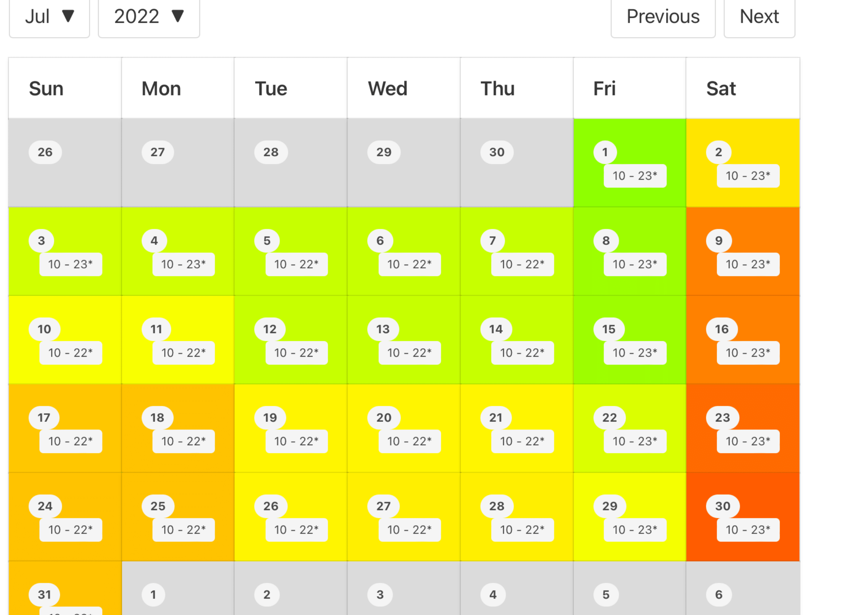Click the Sat column header
This screenshot has height=615, width=868.
click(721, 89)
